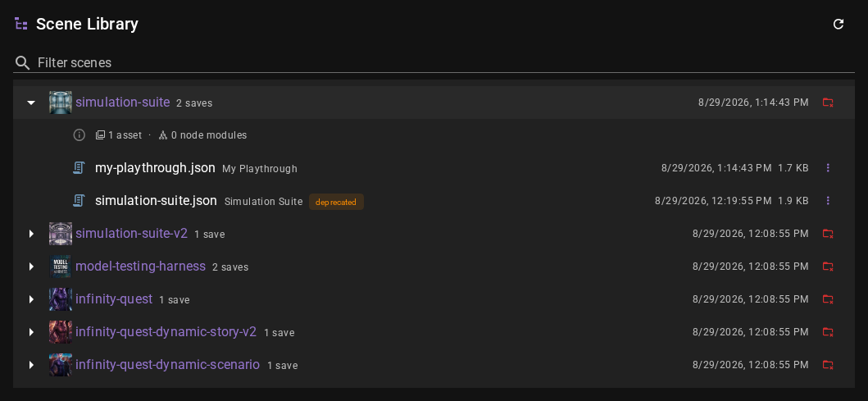Delete infinity-quest-dynamic-story-v2 folder via red icon
This screenshot has width=868, height=401.
828,332
